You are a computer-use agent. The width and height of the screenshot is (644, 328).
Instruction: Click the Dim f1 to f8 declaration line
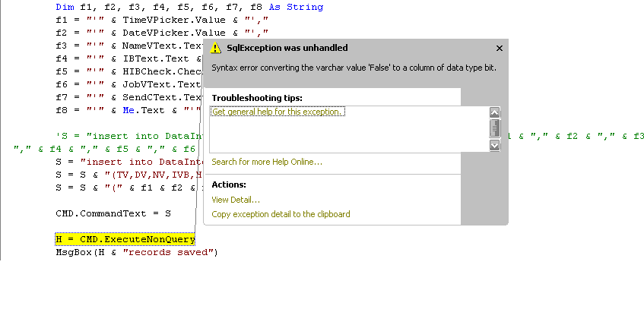pos(189,7)
